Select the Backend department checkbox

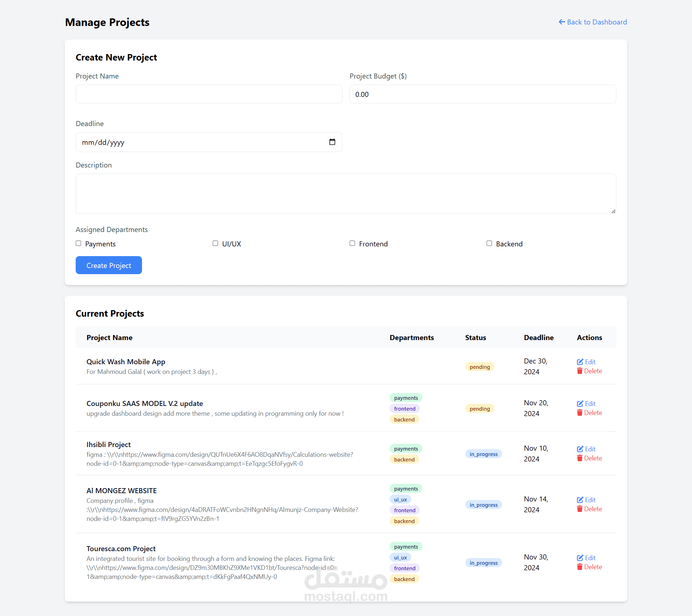(x=489, y=244)
